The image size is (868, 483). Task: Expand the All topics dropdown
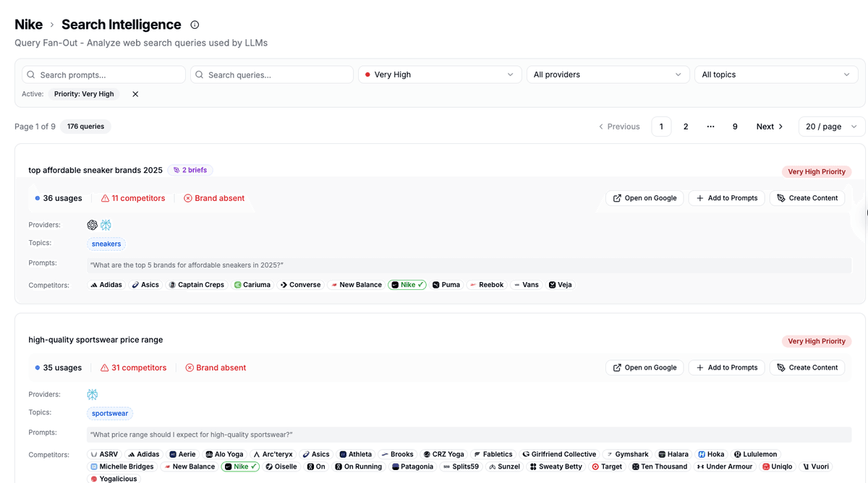click(775, 74)
